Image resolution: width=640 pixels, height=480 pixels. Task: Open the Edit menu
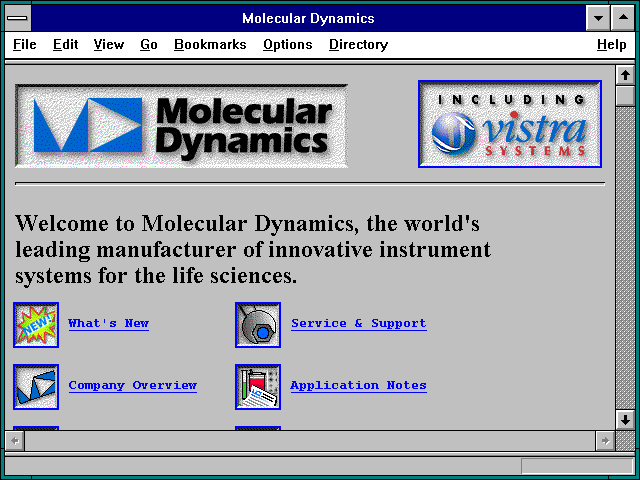[65, 44]
